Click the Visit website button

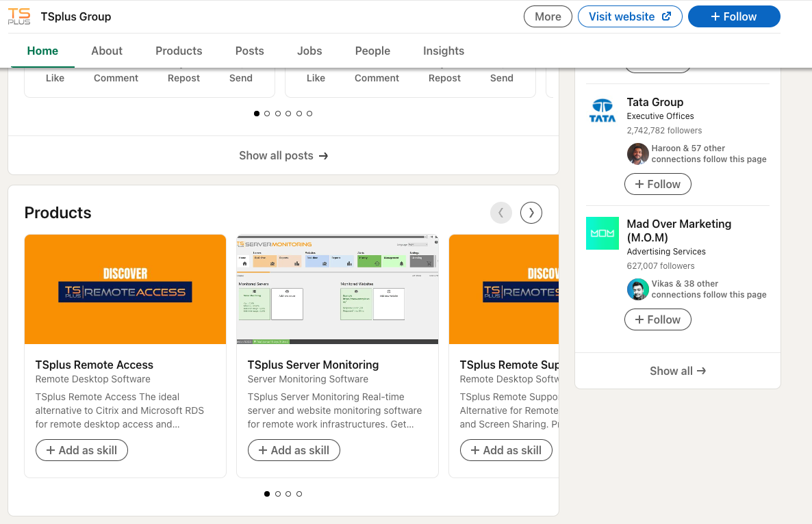[630, 16]
